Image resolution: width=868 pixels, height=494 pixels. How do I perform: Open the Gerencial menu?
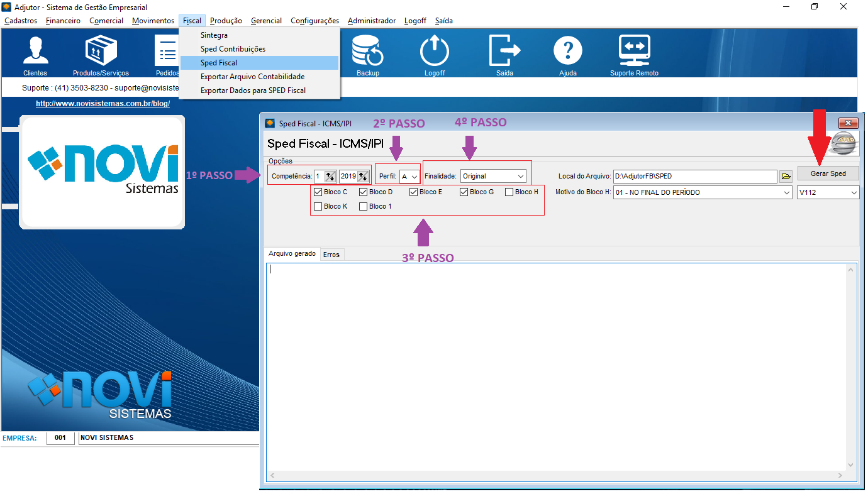click(266, 21)
